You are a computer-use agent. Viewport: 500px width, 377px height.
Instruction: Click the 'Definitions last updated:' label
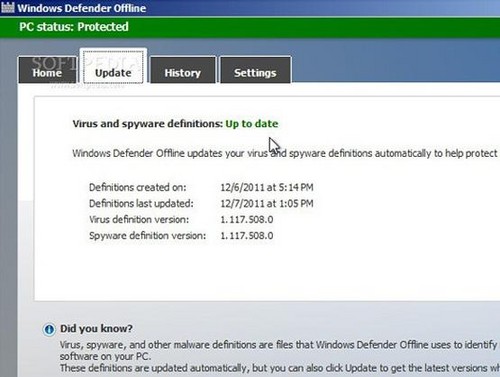141,203
